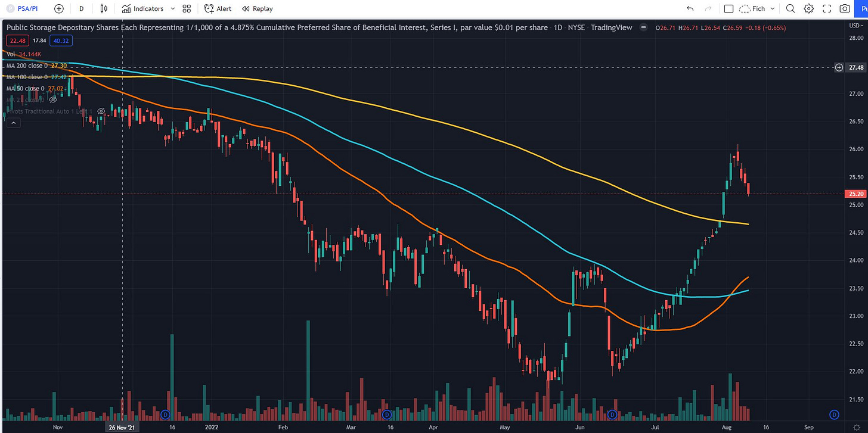
Task: Open chart settings gear in toolbar
Action: 808,8
